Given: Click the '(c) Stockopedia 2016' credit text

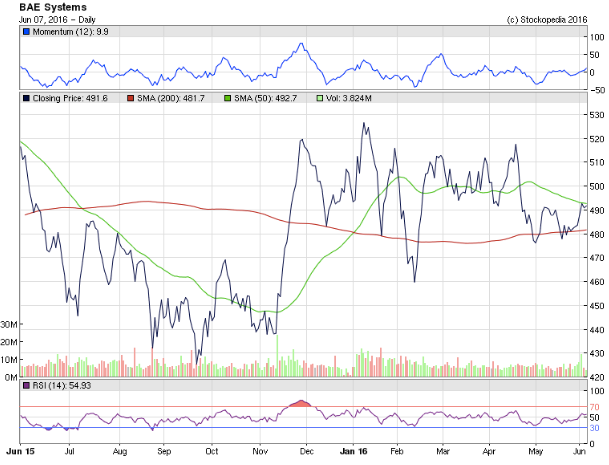Looking at the screenshot, I should tap(547, 19).
